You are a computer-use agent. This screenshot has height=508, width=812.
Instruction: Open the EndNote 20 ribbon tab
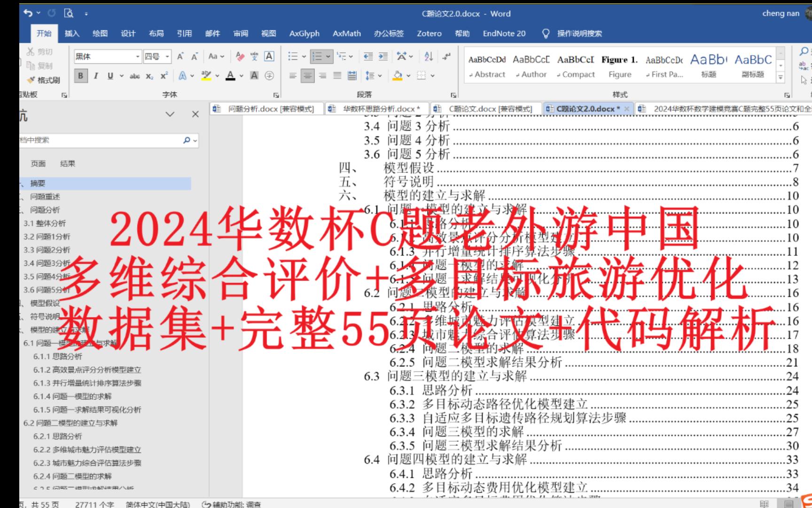pos(504,33)
